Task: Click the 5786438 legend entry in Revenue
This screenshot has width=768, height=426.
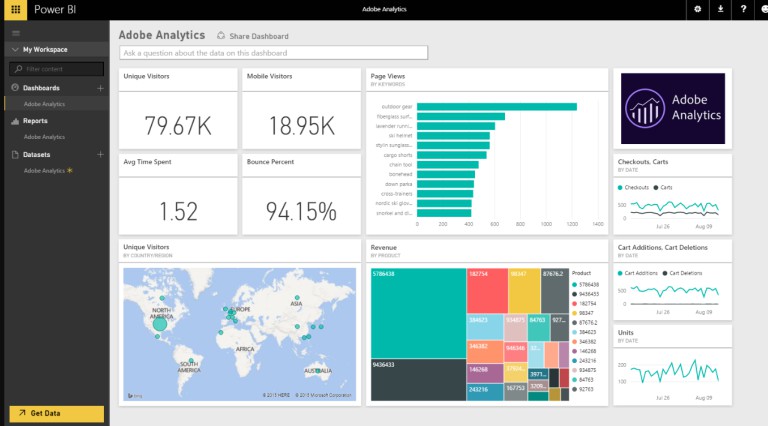Action: pos(586,284)
